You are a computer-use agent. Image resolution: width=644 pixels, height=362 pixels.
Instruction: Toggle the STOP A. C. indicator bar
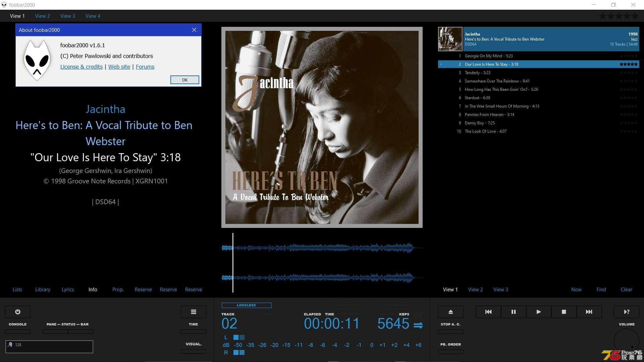point(451,331)
